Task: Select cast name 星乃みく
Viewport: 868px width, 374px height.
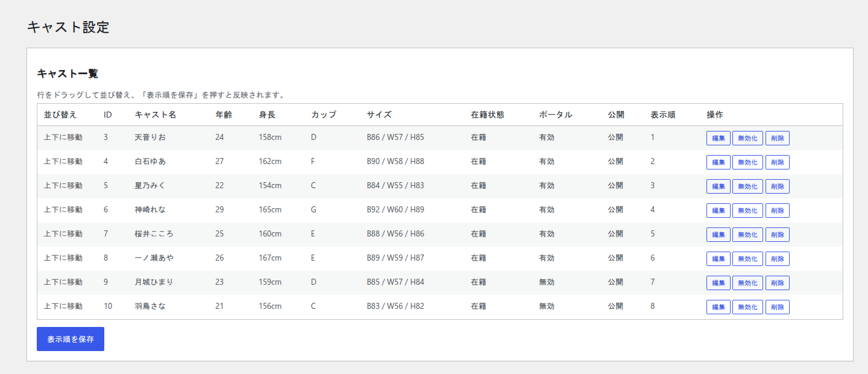Action: coord(150,186)
